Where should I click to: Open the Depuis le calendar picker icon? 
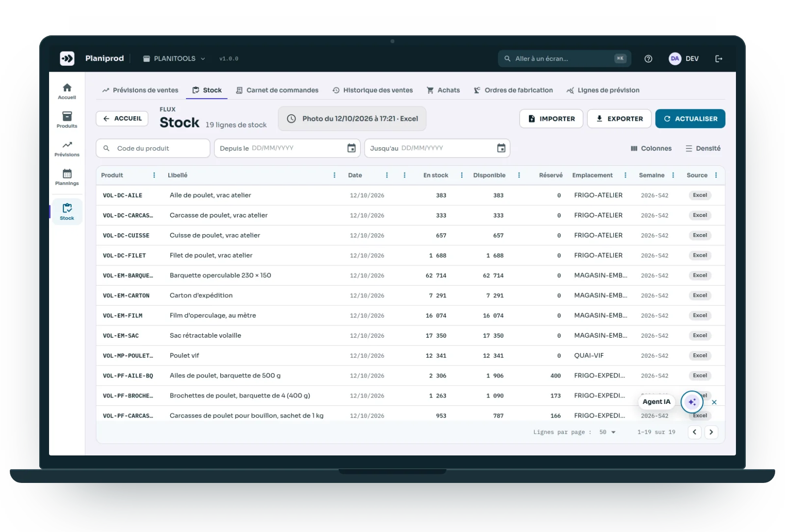tap(351, 148)
